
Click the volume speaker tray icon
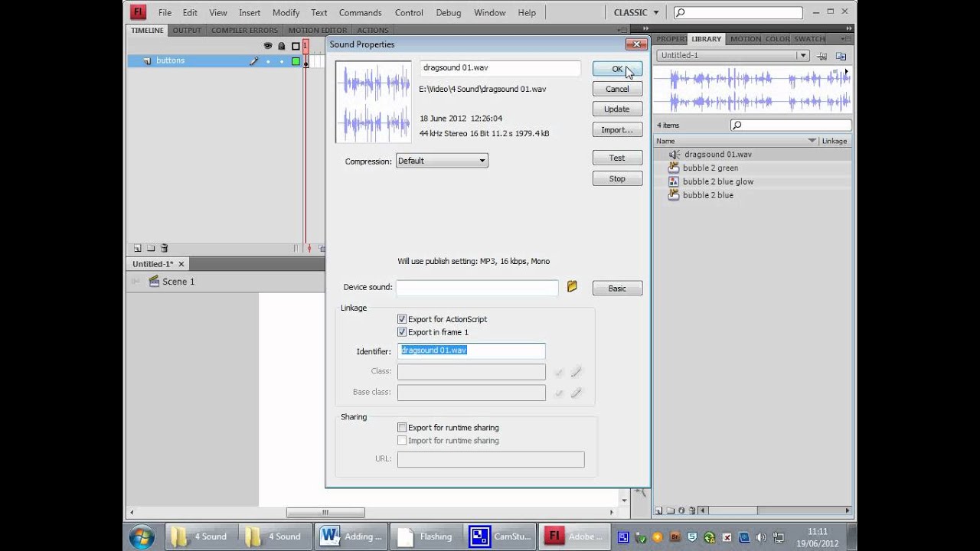[760, 537]
